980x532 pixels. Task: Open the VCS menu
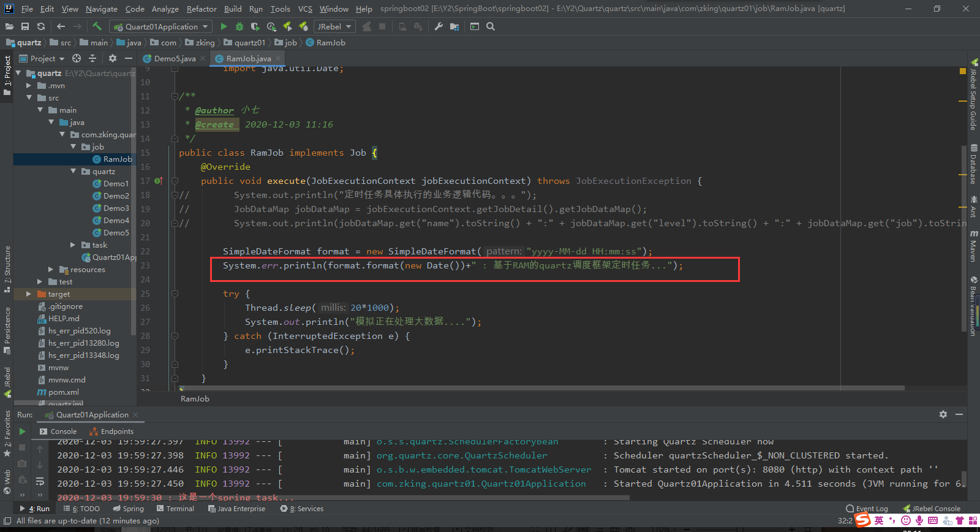pos(305,9)
